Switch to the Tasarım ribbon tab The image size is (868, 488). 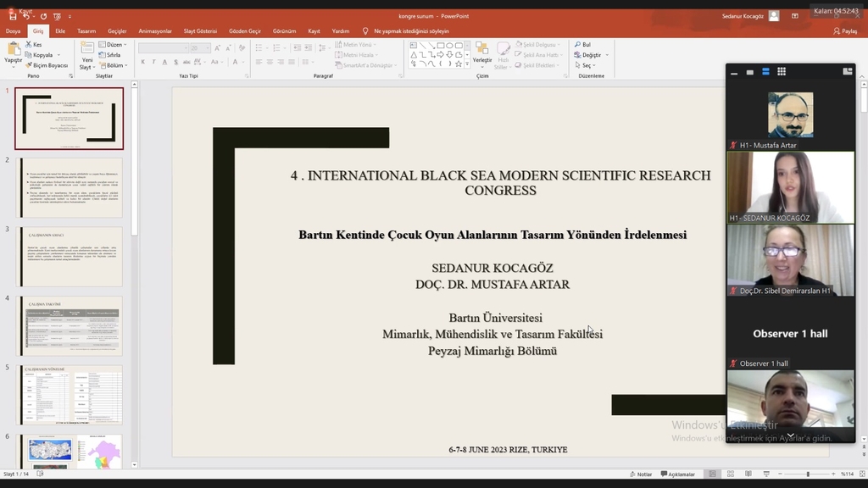[86, 31]
